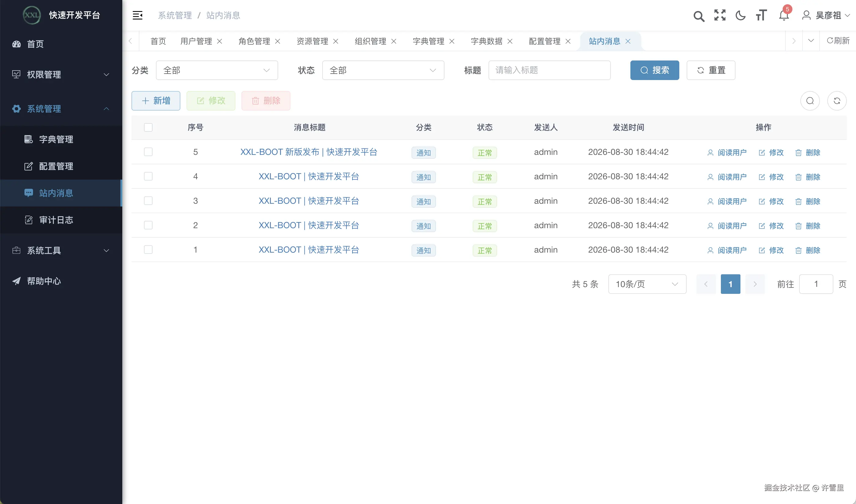The width and height of the screenshot is (856, 504).
Task: Switch to dark mode moon icon
Action: point(740,15)
